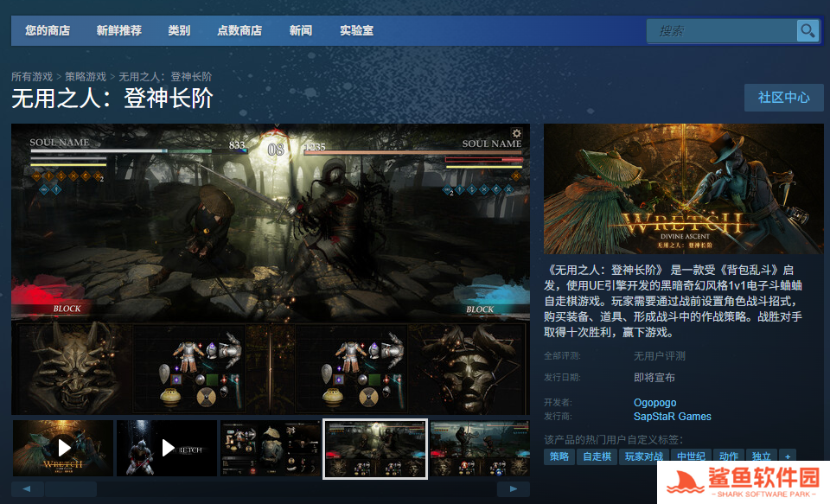Select the inventory screenshot thumbnail with straw hat

[271, 448]
